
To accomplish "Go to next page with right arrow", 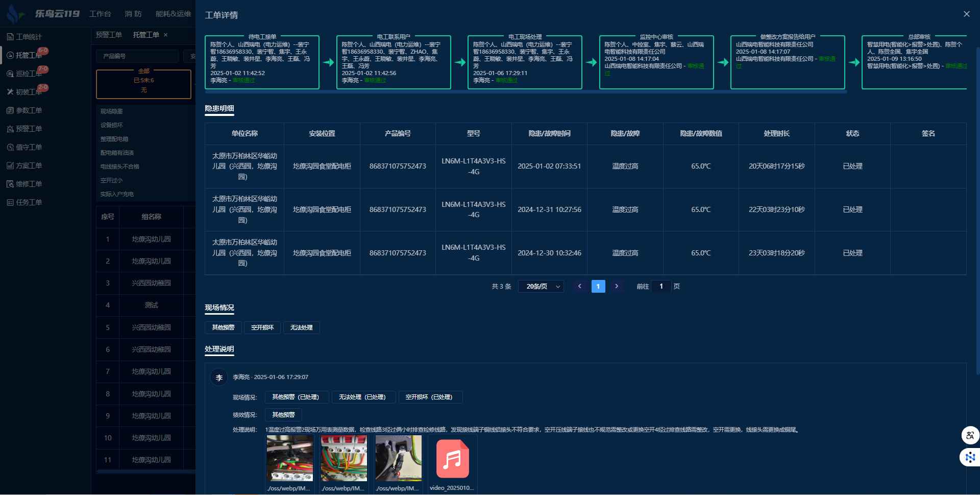I will pyautogui.click(x=617, y=286).
